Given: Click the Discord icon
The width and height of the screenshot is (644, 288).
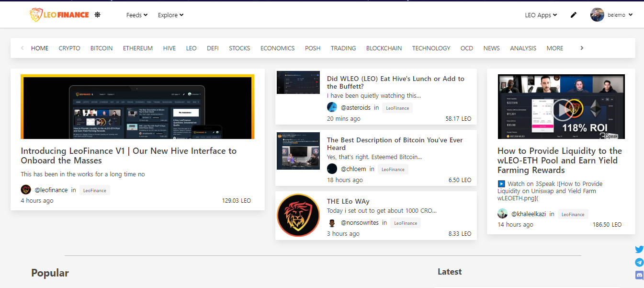Looking at the screenshot, I should 639,275.
